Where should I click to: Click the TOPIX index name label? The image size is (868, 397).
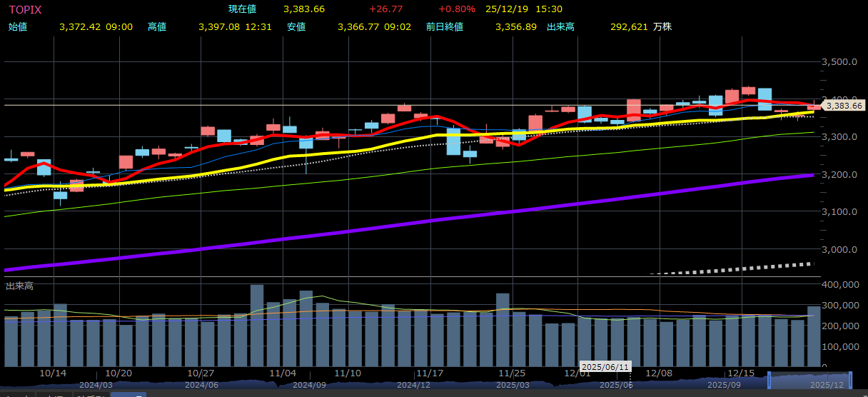tap(24, 9)
